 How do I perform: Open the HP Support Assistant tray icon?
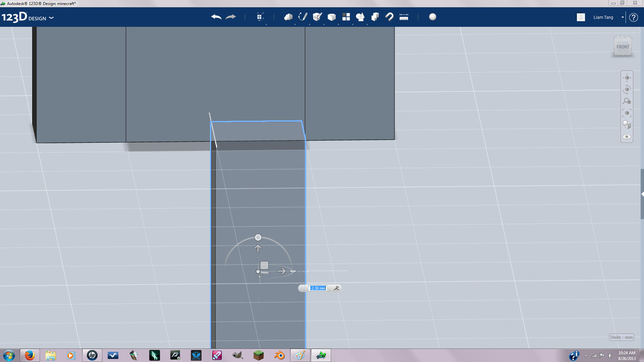[574, 356]
